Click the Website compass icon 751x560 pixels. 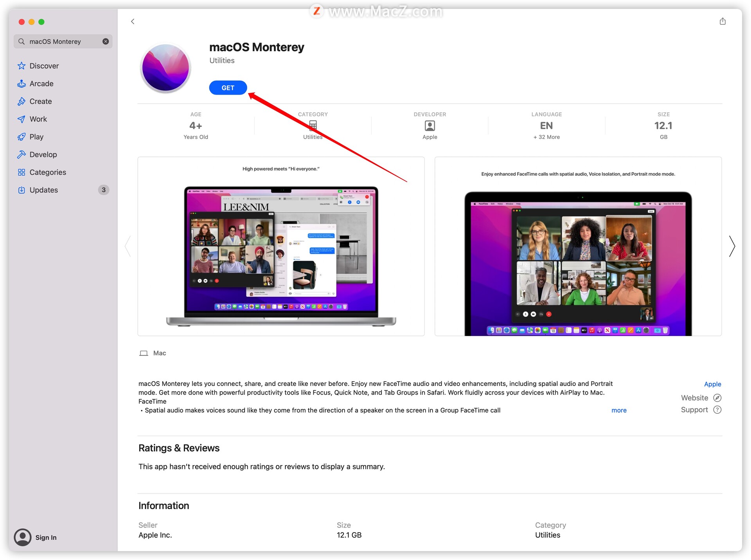pos(717,398)
